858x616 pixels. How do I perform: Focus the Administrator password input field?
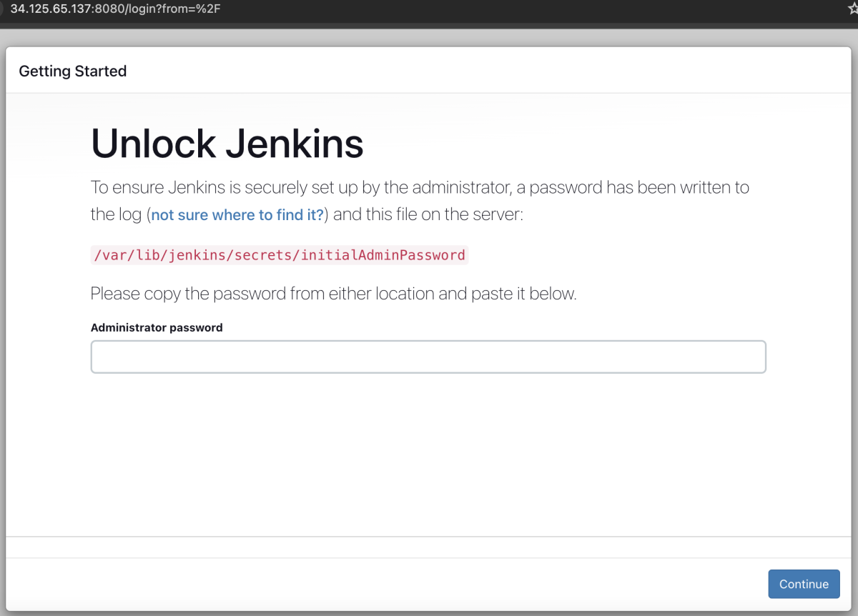pyautogui.click(x=428, y=357)
